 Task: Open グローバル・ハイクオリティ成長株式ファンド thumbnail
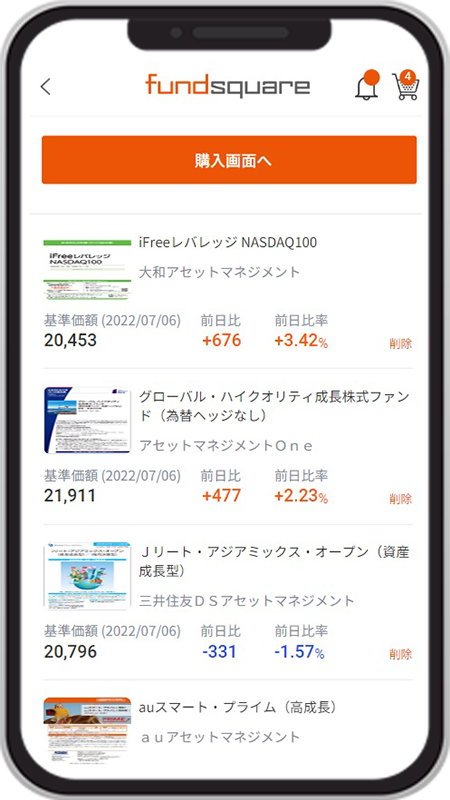[x=87, y=420]
